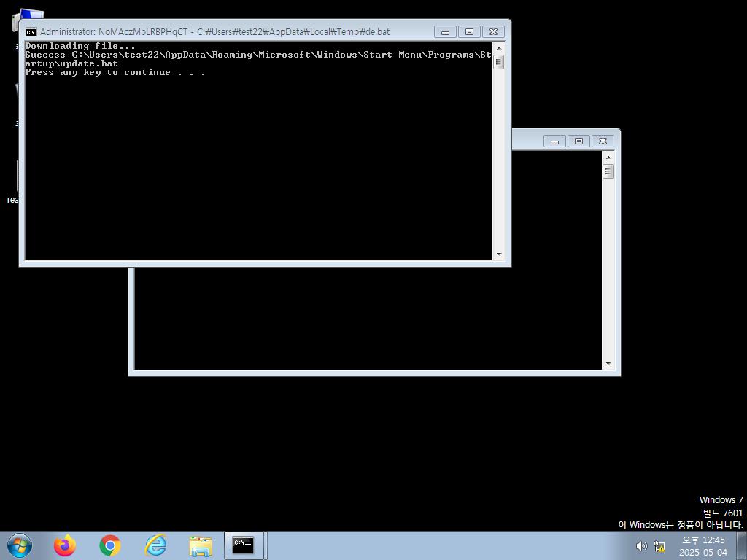Open Windows Explorer file manager

201,545
